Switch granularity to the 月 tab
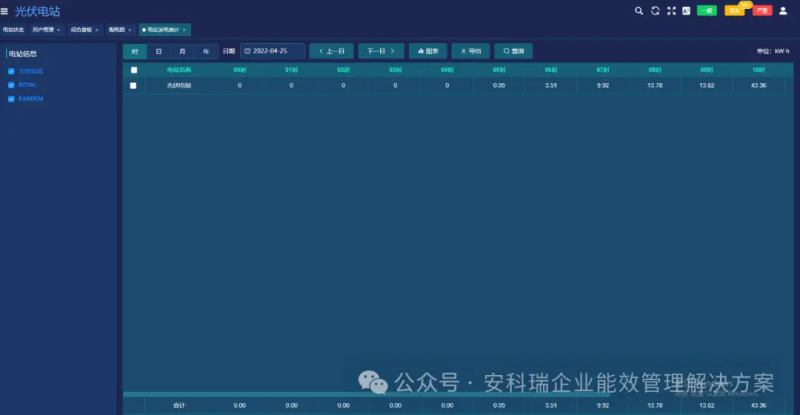800x415 pixels. [x=182, y=51]
